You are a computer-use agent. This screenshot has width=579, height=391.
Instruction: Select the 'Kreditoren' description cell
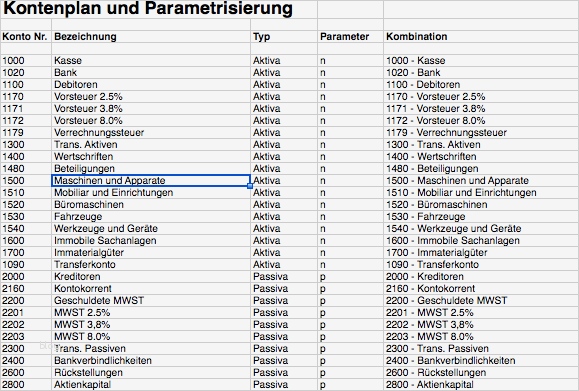[151, 277]
